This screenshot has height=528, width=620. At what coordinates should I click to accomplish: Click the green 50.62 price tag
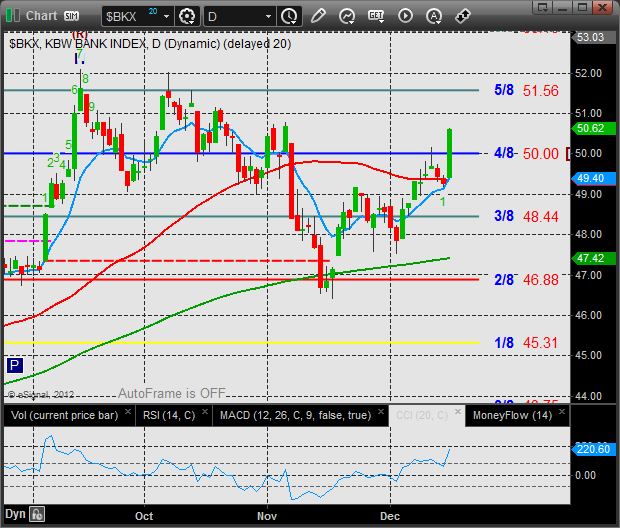594,129
